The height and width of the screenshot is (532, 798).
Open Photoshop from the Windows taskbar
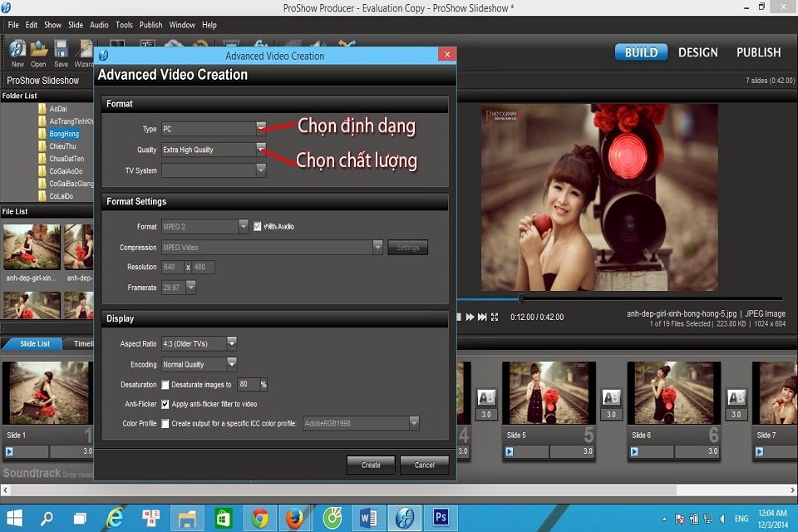pyautogui.click(x=441, y=517)
